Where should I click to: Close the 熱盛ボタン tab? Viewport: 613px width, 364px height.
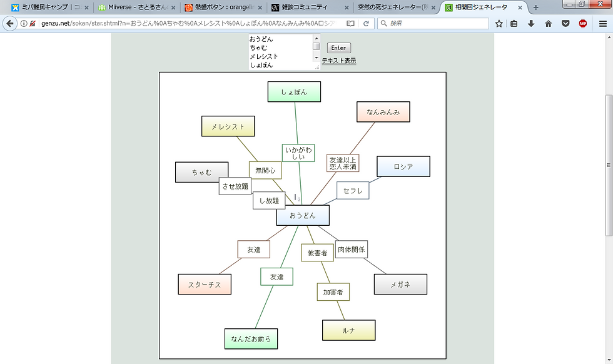[260, 8]
